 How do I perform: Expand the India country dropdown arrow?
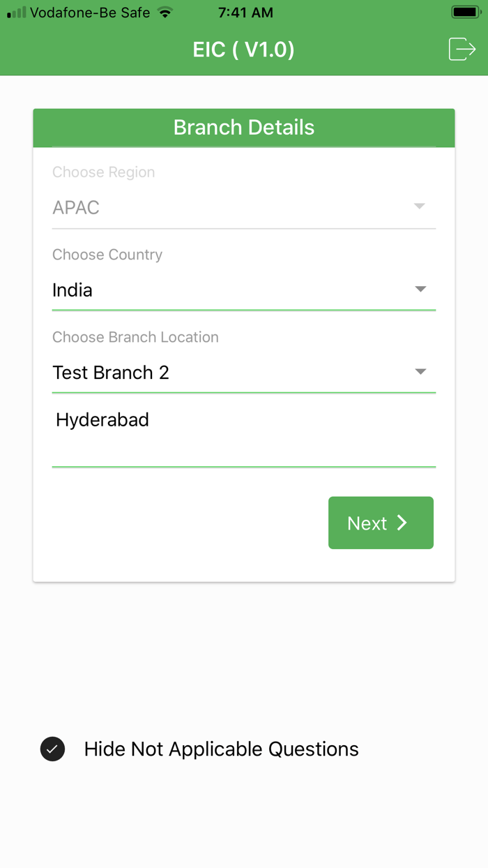[x=420, y=289]
